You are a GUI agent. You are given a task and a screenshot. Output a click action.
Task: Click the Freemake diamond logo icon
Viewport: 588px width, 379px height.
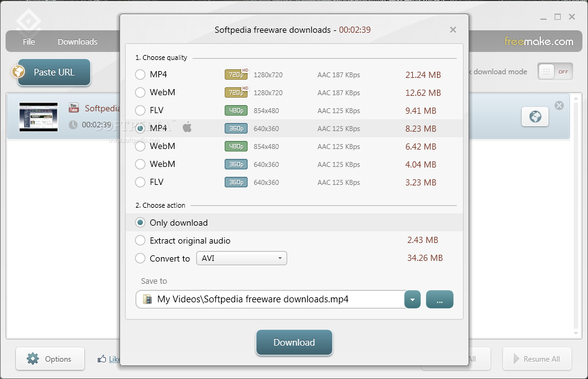pos(29,20)
